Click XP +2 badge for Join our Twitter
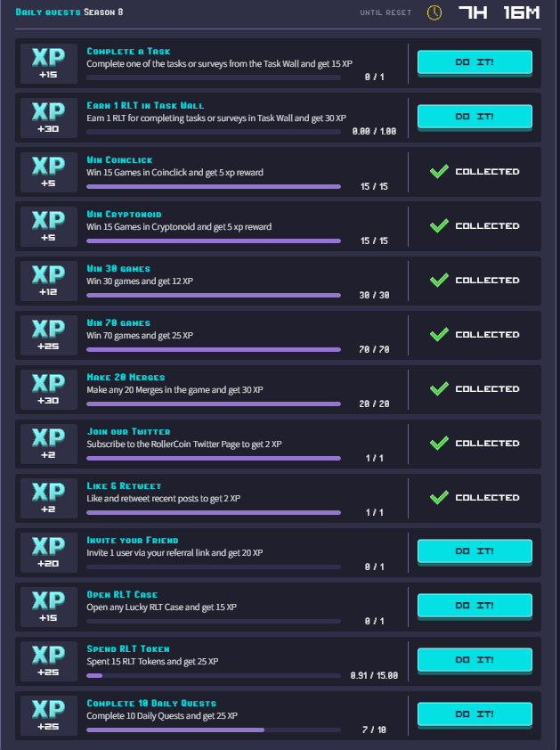Viewport: 560px width, 750px height. point(48,444)
